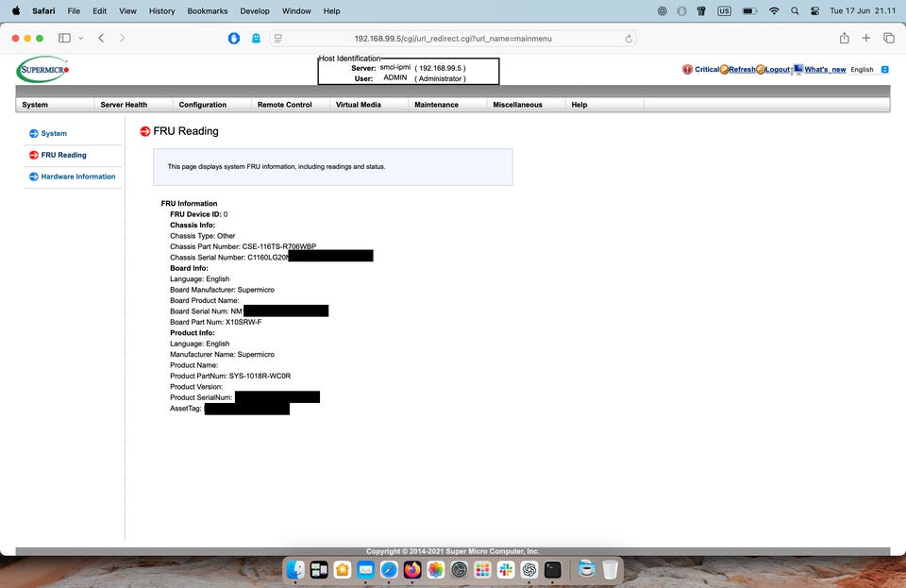Open Spotlight search in menu bar
This screenshot has width=906, height=588.
[x=795, y=11]
